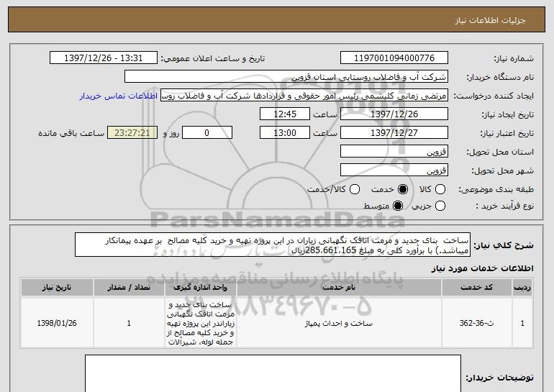
Task: Click the طبقه بندی موضوعی label
Action: 496,190
